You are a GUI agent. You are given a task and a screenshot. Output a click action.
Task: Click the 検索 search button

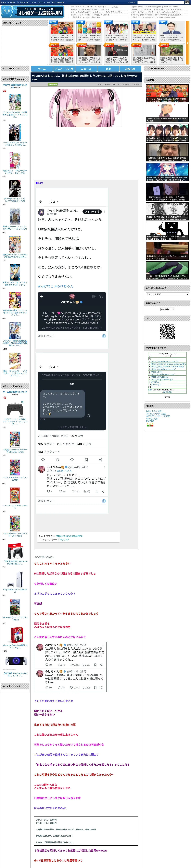click(187, 2)
